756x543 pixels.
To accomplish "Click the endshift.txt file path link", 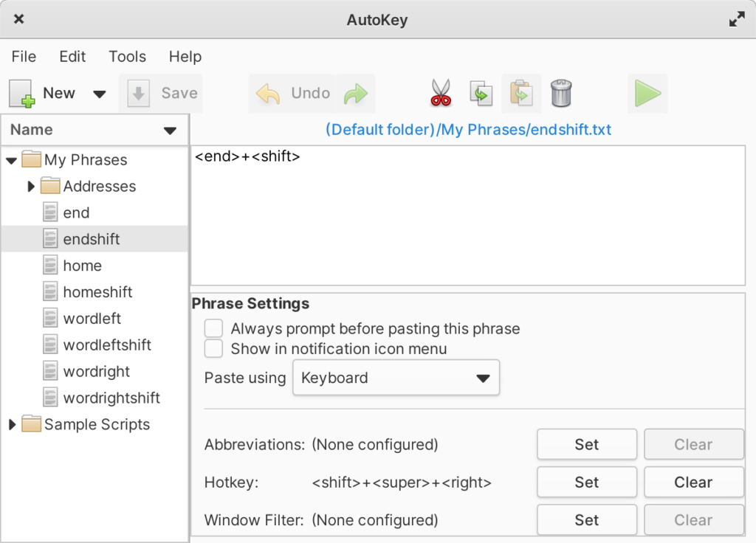I will click(x=468, y=130).
